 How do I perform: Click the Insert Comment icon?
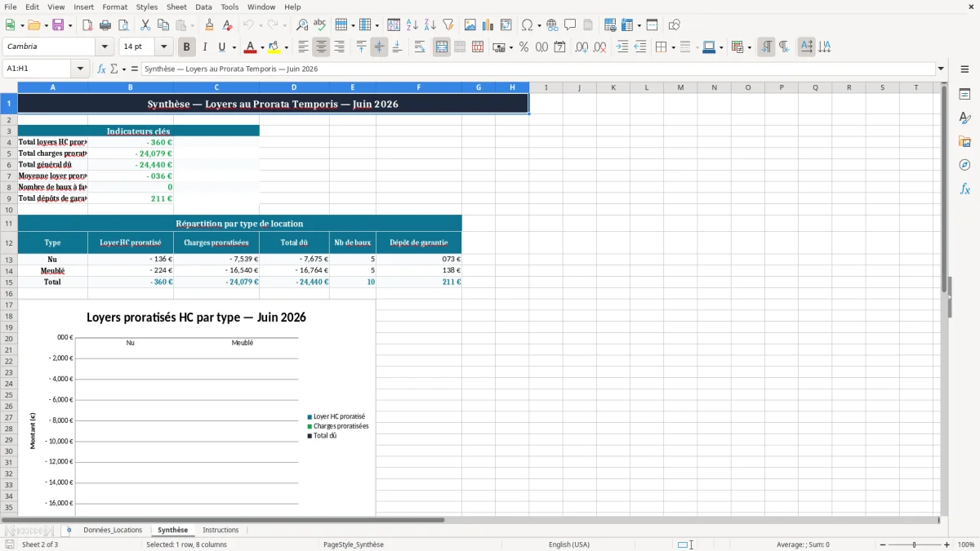(571, 25)
